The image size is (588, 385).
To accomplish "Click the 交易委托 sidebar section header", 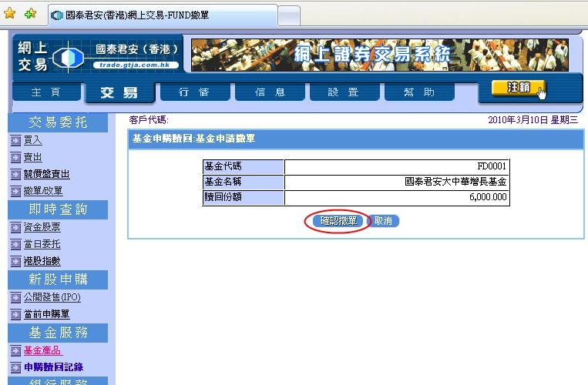I will (x=58, y=122).
